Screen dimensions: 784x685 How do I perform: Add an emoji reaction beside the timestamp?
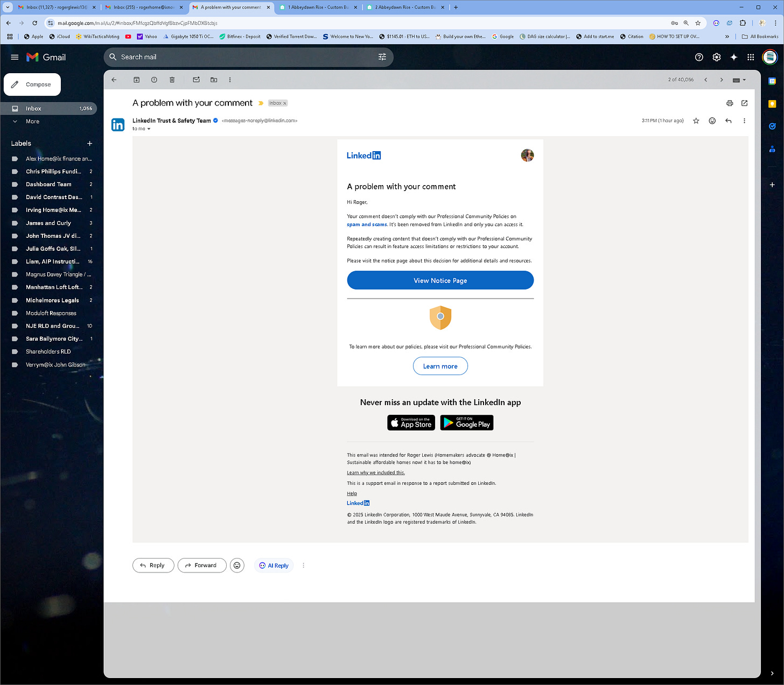(x=712, y=121)
